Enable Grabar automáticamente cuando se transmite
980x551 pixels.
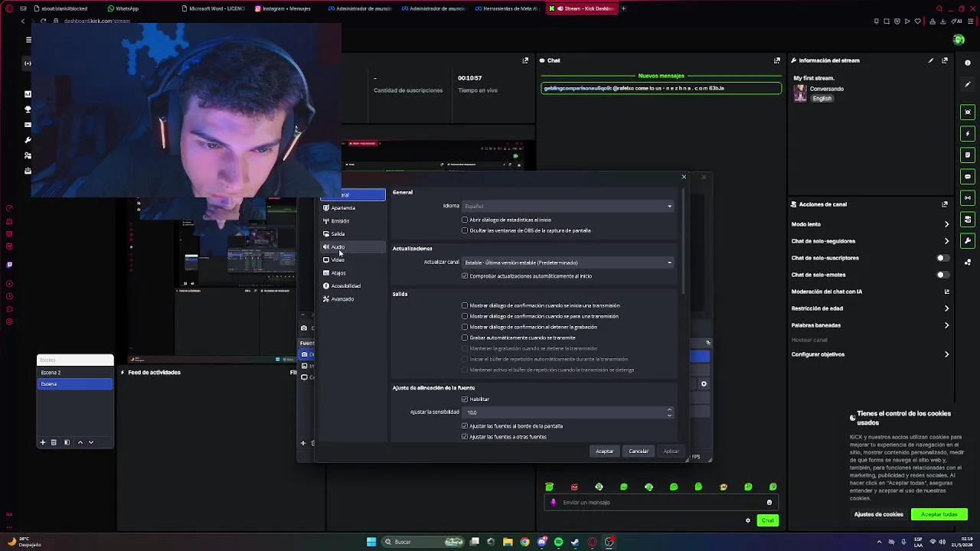click(x=465, y=337)
